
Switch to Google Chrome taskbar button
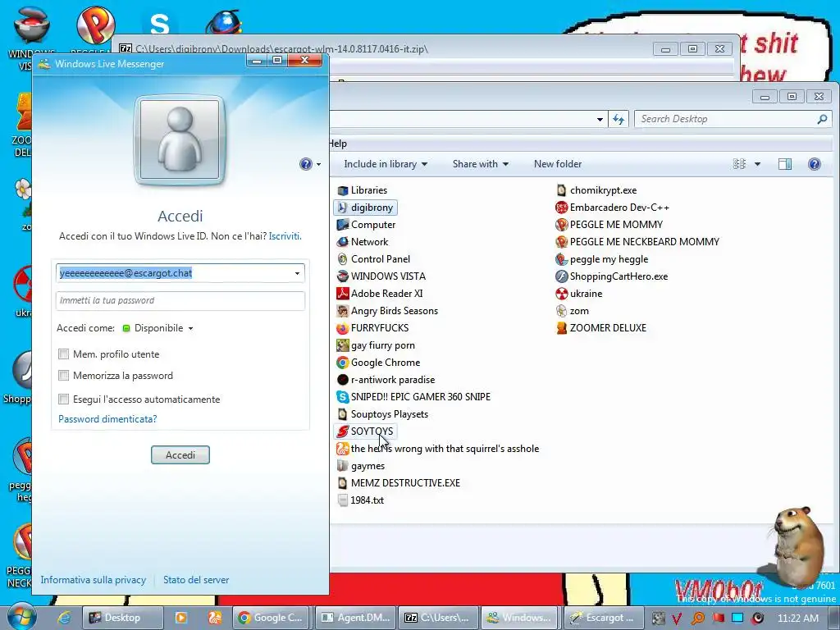tap(271, 618)
